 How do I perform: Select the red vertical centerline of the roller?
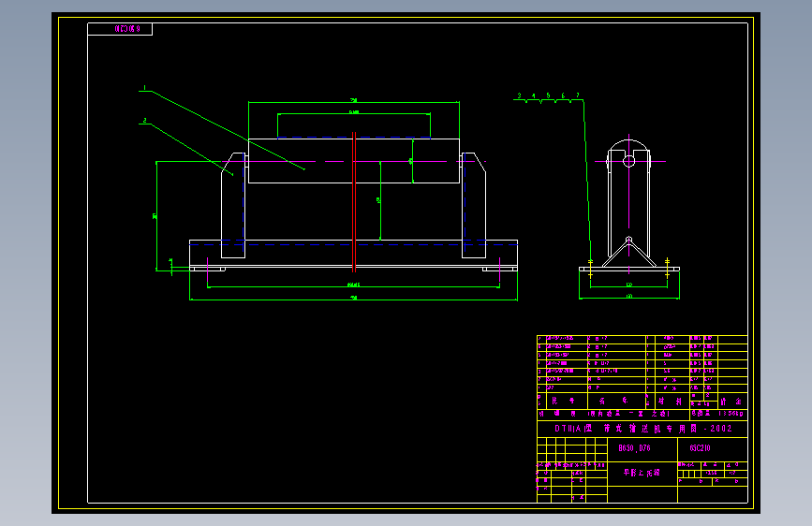click(354, 202)
